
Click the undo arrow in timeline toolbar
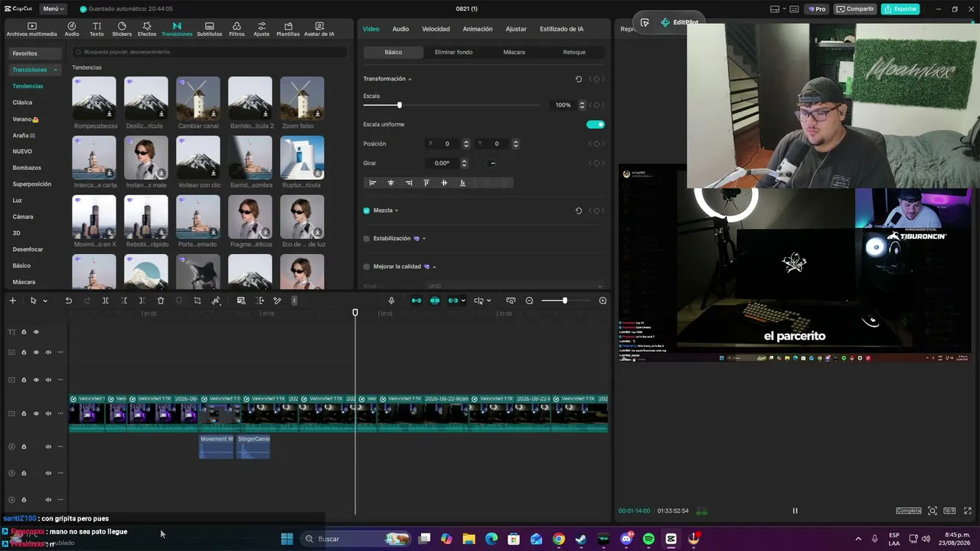coord(68,301)
